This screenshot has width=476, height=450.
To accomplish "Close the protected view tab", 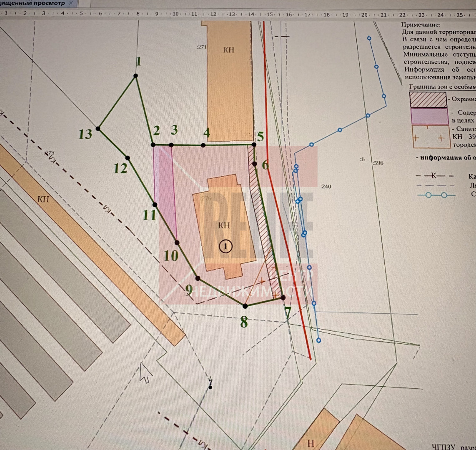I will tap(70, 3).
